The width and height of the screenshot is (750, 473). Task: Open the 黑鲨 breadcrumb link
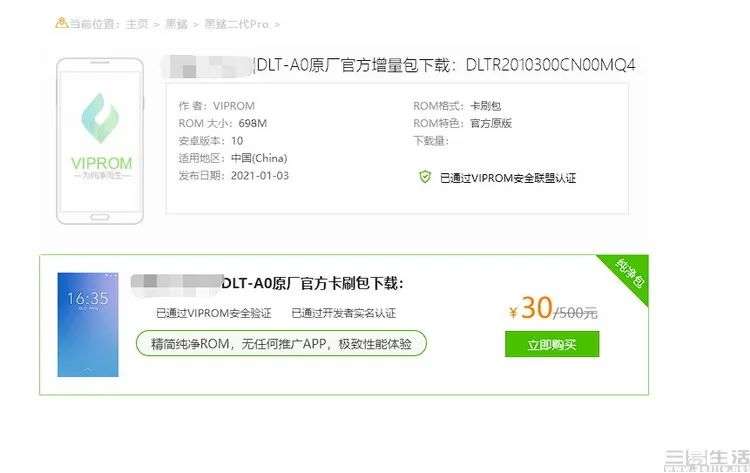click(176, 24)
